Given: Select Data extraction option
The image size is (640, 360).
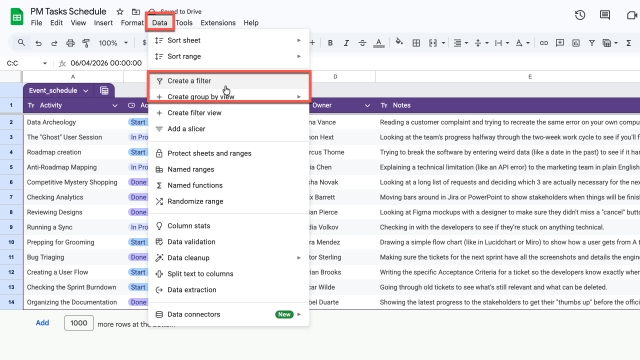Looking at the screenshot, I should pos(229,290).
